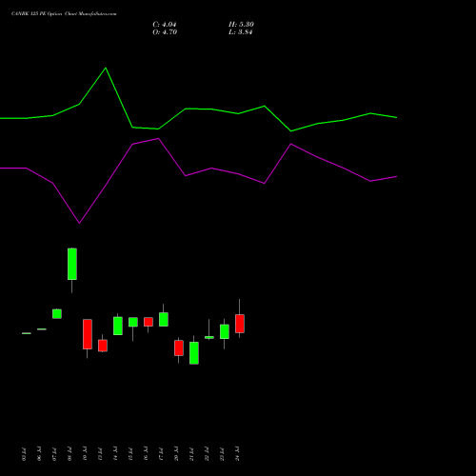Click the lowest dip of the magenta line
Screen dimensions: 476x476
(x=79, y=223)
